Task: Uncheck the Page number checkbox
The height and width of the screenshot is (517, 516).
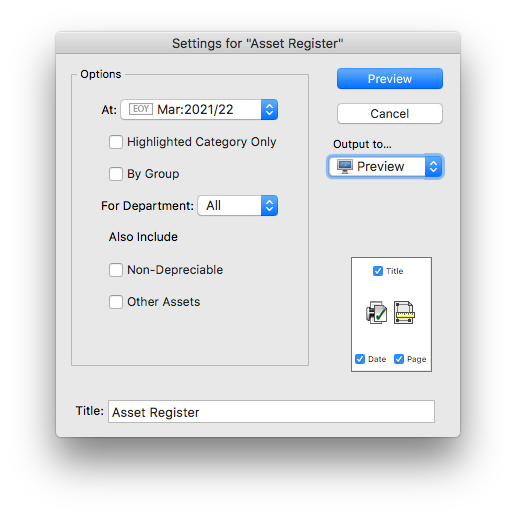Action: (x=399, y=359)
